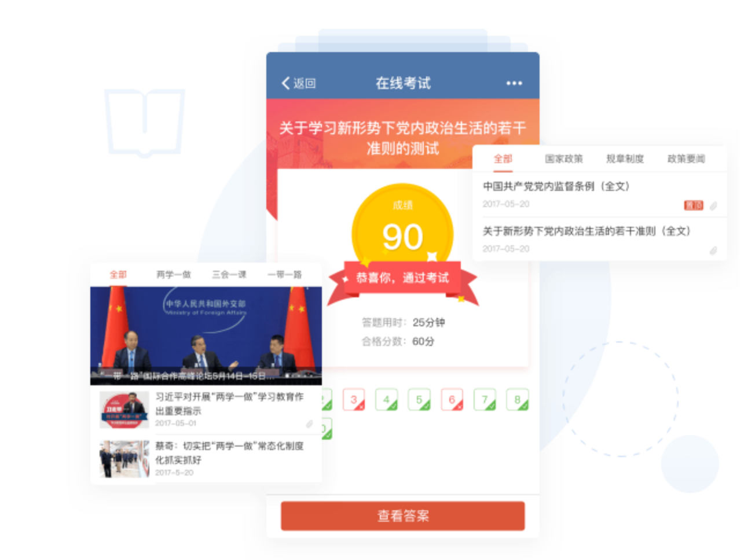Image resolution: width=748 pixels, height=560 pixels.
Task: Open 两学一做 tab in news panel
Action: [x=174, y=274]
